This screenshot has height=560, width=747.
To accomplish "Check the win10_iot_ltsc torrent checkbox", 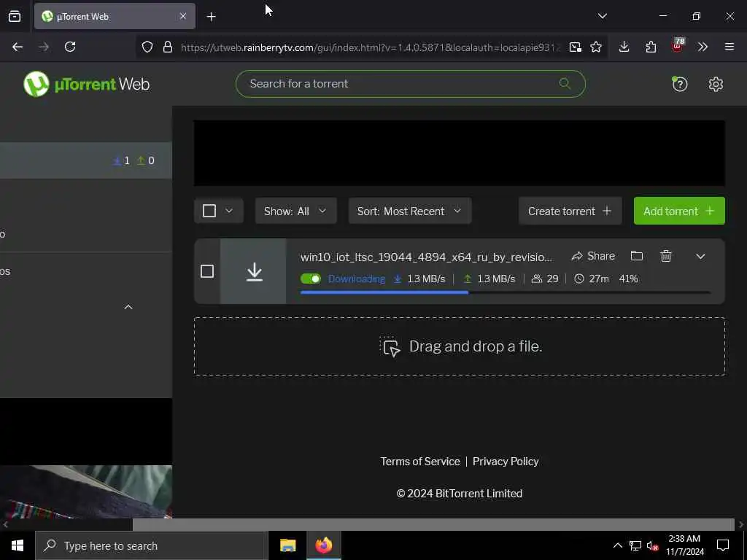I will click(206, 271).
